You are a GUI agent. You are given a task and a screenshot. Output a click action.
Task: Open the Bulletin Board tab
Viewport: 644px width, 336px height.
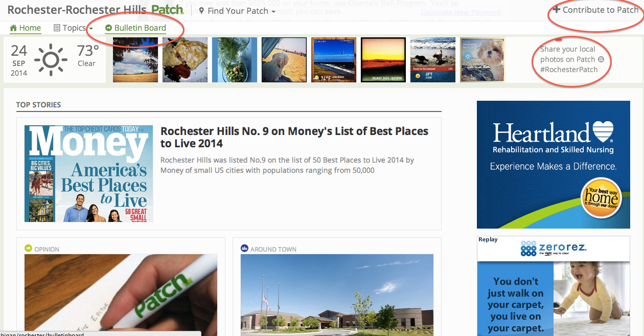(135, 28)
